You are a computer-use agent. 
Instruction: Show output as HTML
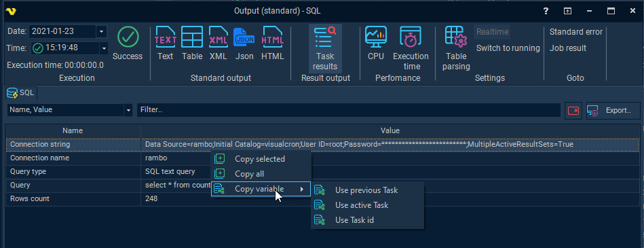click(273, 43)
